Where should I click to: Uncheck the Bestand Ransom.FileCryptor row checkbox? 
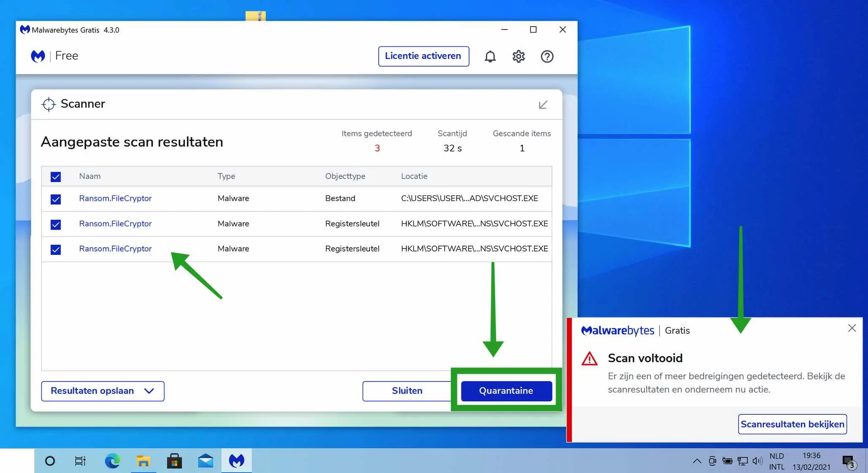point(56,199)
